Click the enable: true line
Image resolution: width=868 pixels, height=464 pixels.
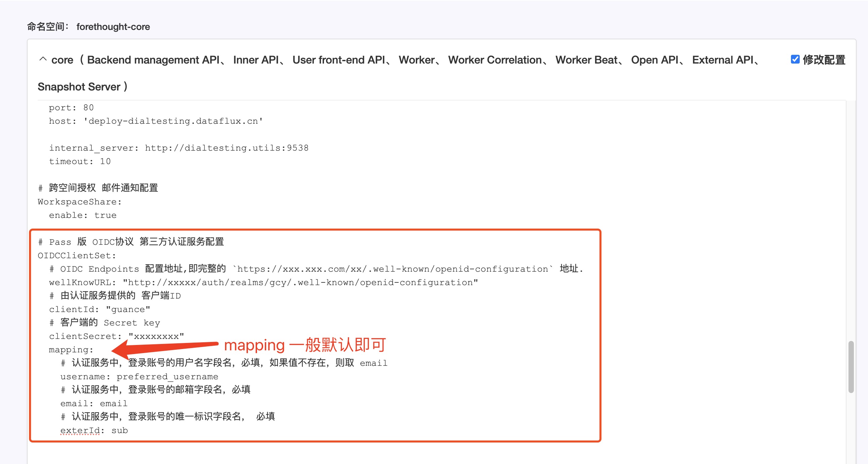[82, 215]
